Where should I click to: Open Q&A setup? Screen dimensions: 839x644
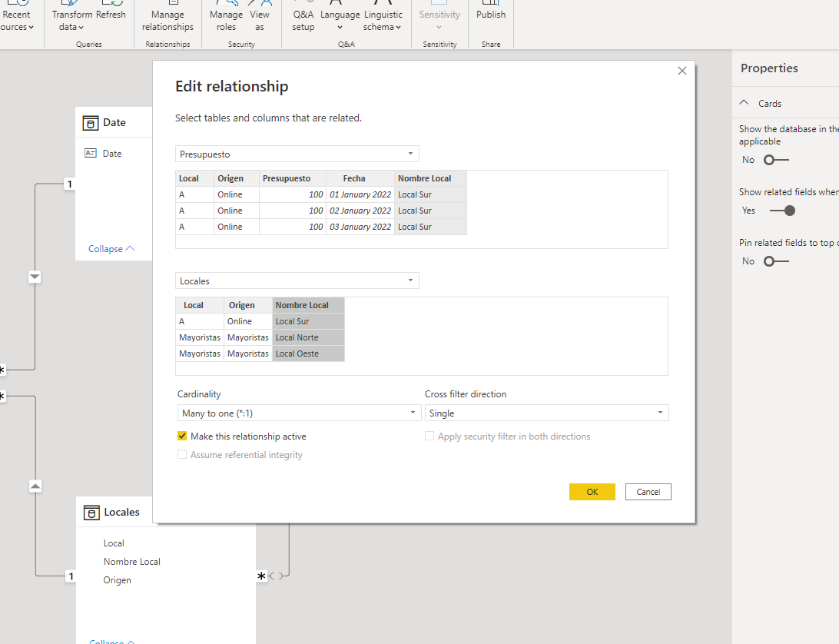tap(303, 20)
